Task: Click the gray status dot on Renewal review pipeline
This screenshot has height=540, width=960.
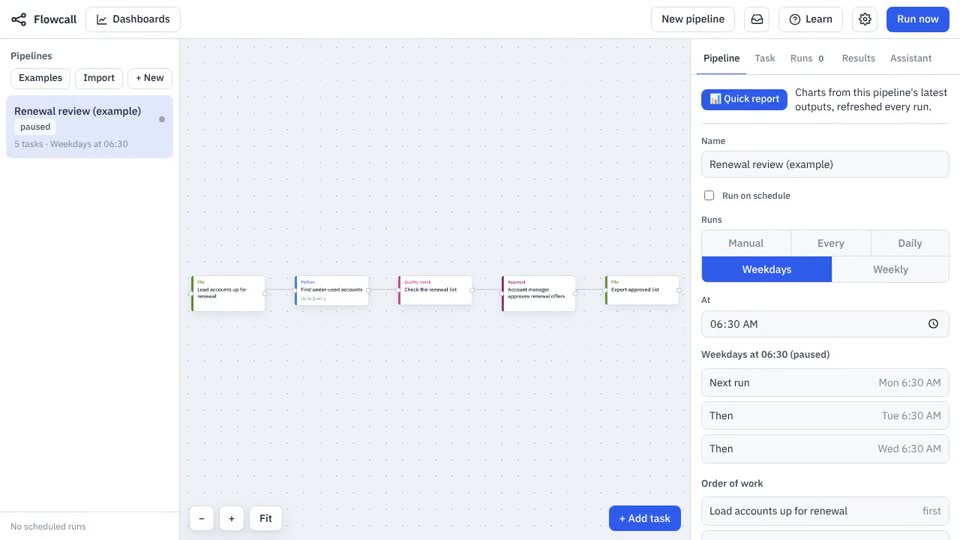Action: [162, 119]
